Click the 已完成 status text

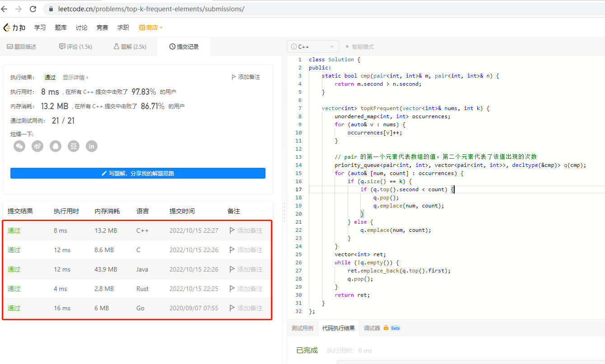[x=307, y=350]
